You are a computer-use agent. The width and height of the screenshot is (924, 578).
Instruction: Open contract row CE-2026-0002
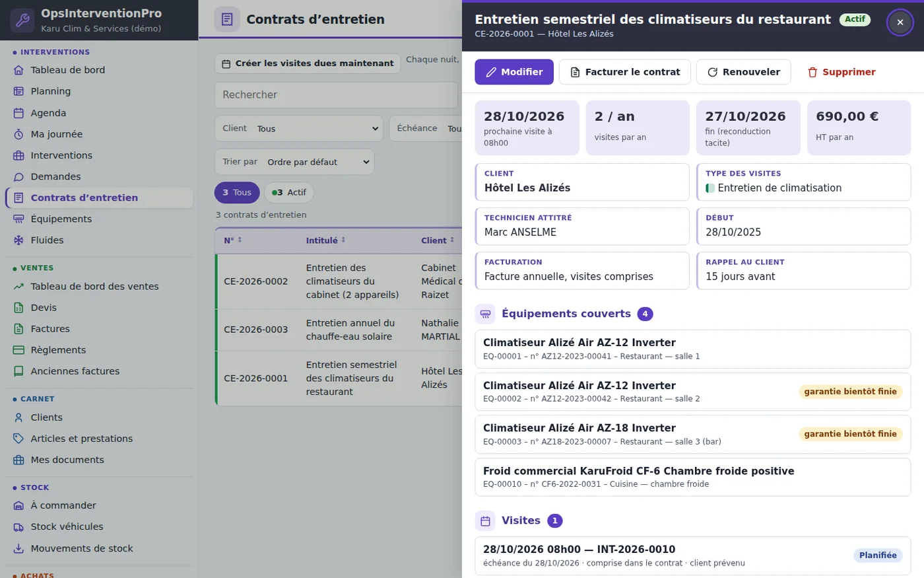coord(339,281)
